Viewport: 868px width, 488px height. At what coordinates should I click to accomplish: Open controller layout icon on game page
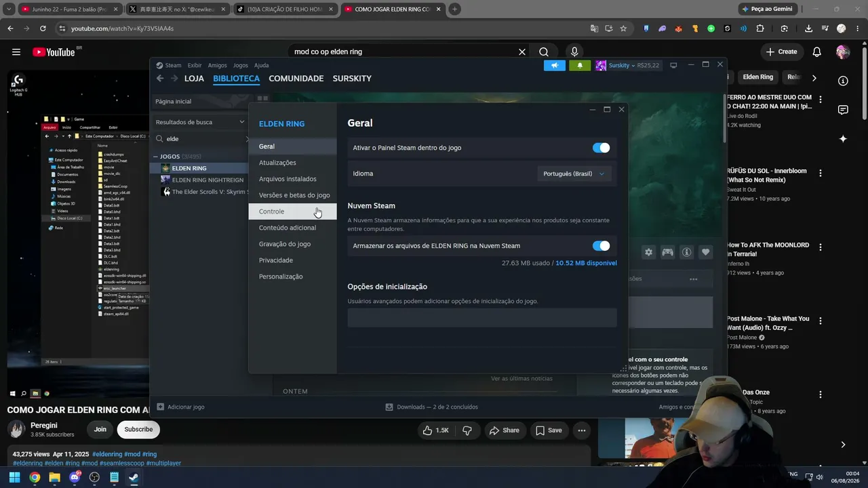tap(667, 252)
